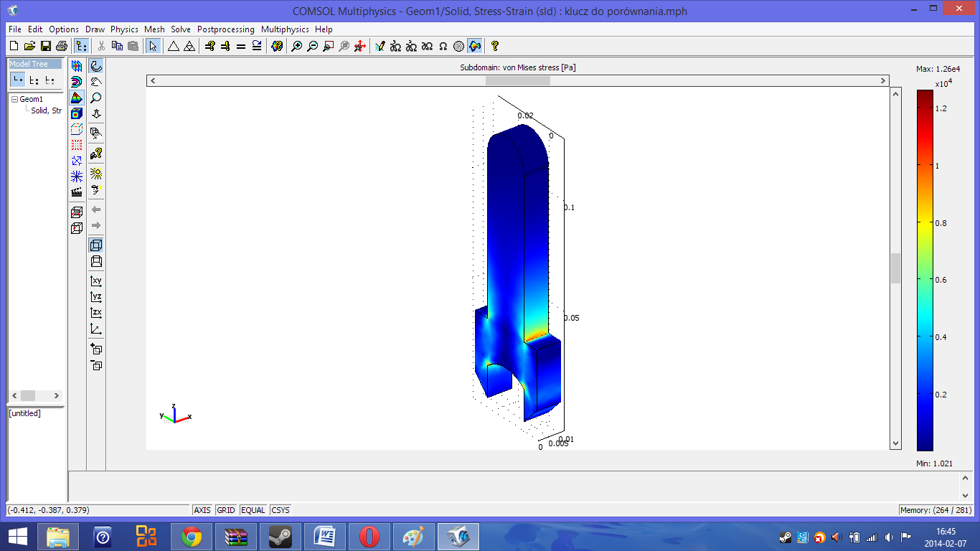Refine mesh with the subdivided triangle icon
980x551 pixels.
click(x=189, y=46)
